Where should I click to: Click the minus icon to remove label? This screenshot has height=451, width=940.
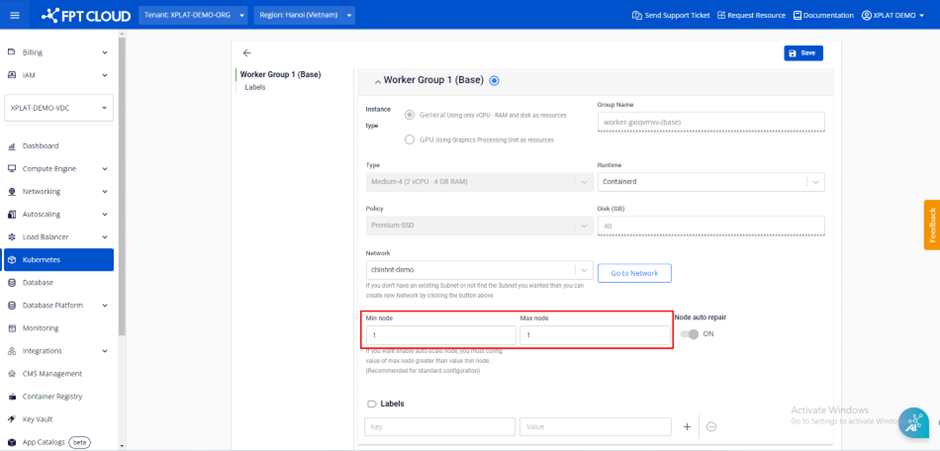[x=711, y=427]
